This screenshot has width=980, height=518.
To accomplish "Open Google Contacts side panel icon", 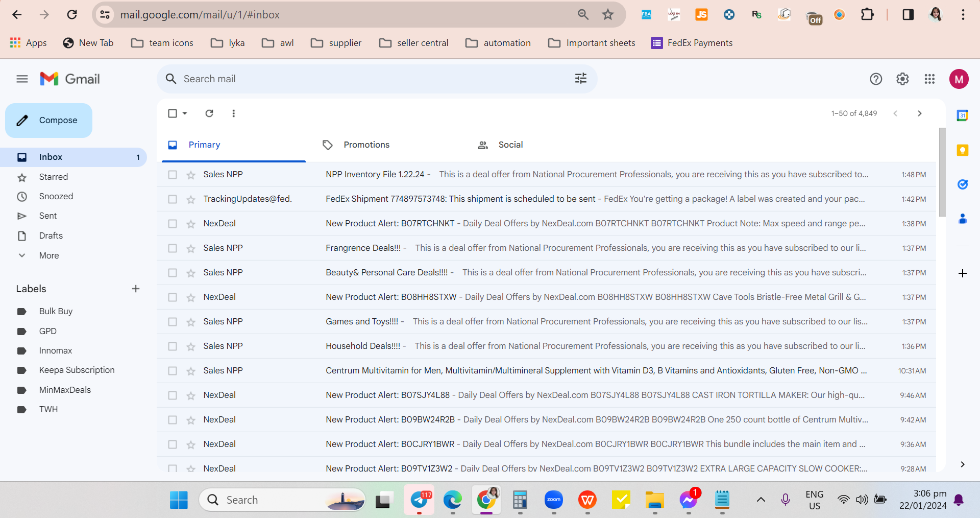I will (x=963, y=219).
